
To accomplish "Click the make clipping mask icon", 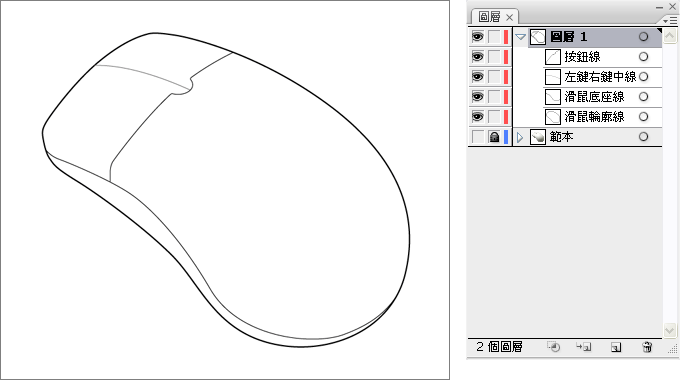I will 554,347.
